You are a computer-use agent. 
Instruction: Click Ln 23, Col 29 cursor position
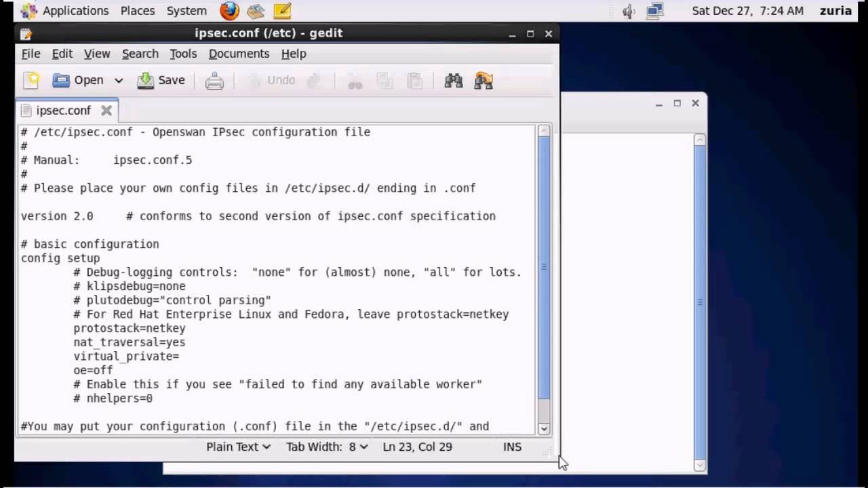pyautogui.click(x=417, y=447)
